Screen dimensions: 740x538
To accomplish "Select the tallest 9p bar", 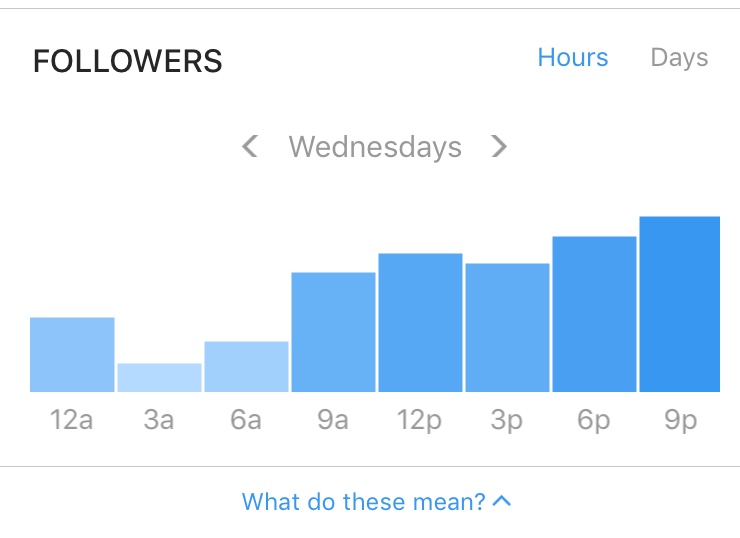I will (x=680, y=304).
